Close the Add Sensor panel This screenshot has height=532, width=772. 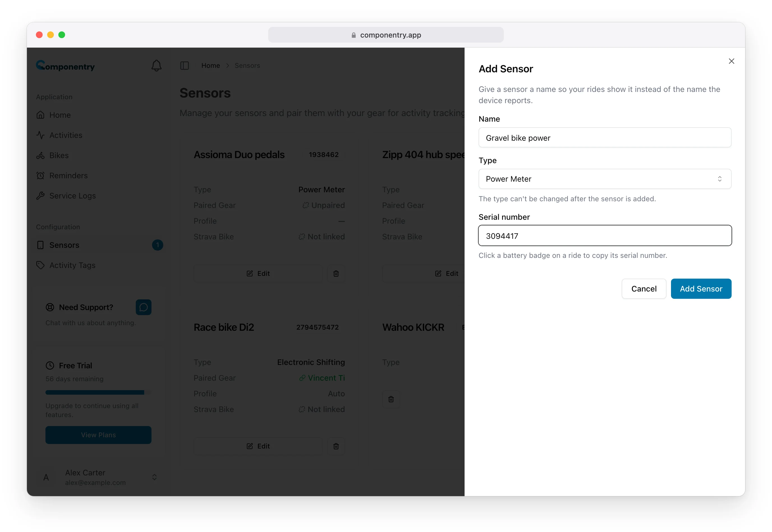(x=731, y=61)
